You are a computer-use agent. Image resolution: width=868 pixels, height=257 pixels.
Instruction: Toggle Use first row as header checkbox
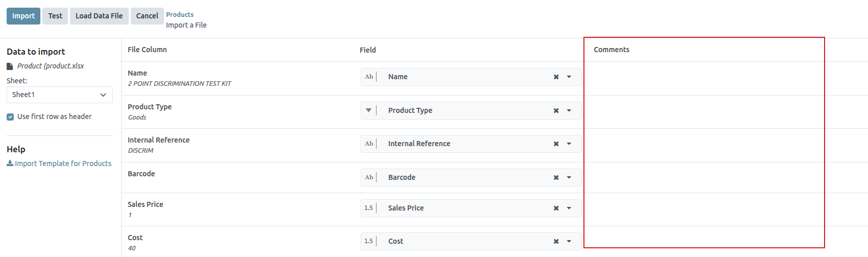click(x=10, y=117)
